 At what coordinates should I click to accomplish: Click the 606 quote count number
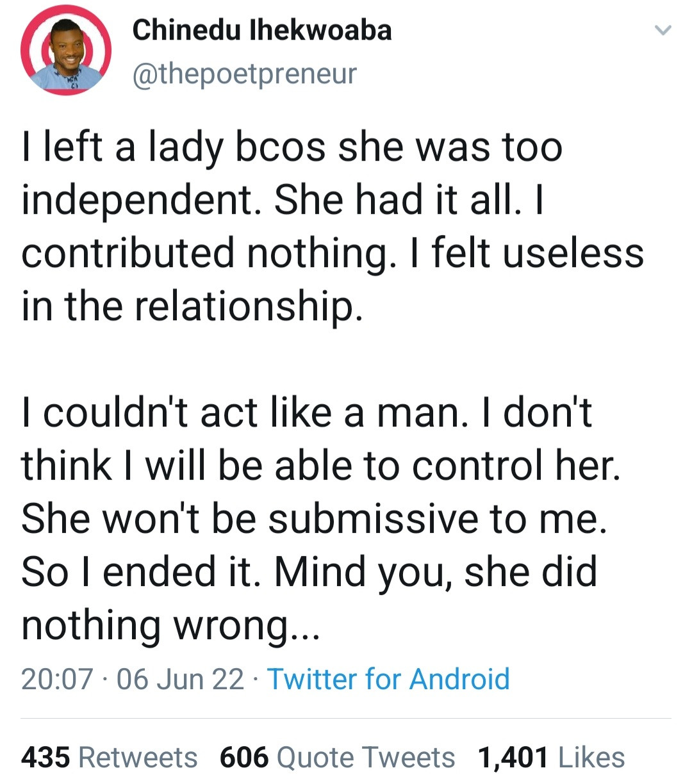pos(244,757)
